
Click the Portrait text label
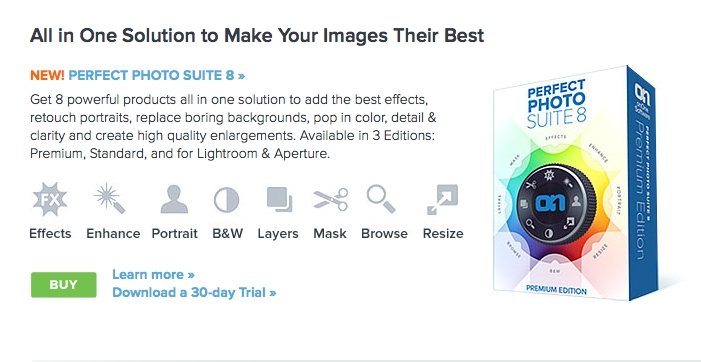(175, 233)
